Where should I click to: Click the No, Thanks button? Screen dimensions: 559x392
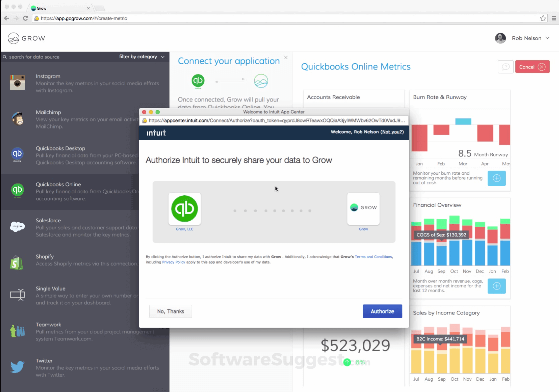(171, 311)
